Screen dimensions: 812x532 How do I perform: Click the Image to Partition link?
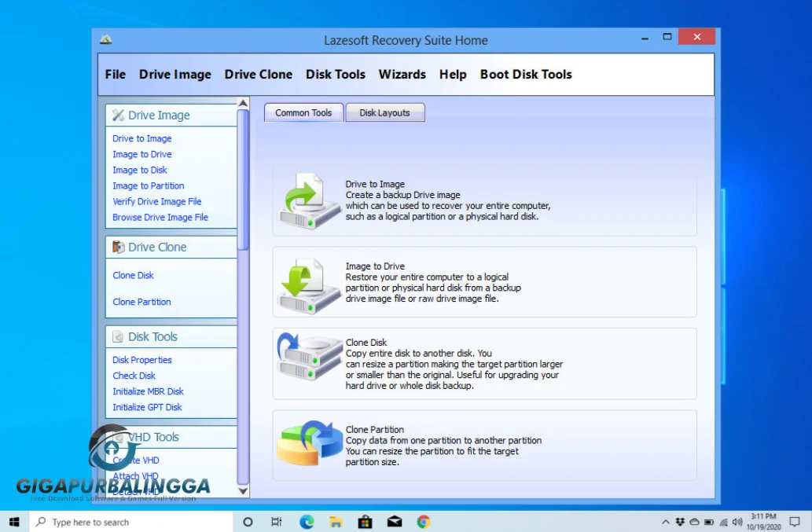148,185
